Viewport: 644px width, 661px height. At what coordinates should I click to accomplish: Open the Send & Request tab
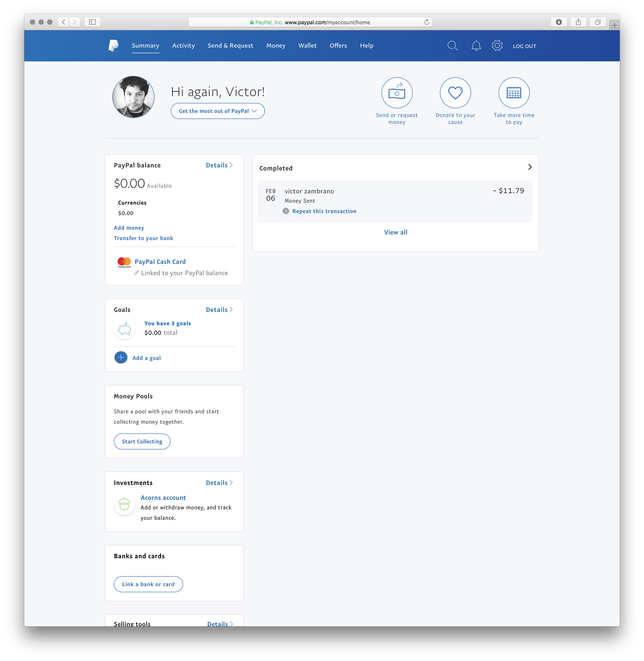230,46
